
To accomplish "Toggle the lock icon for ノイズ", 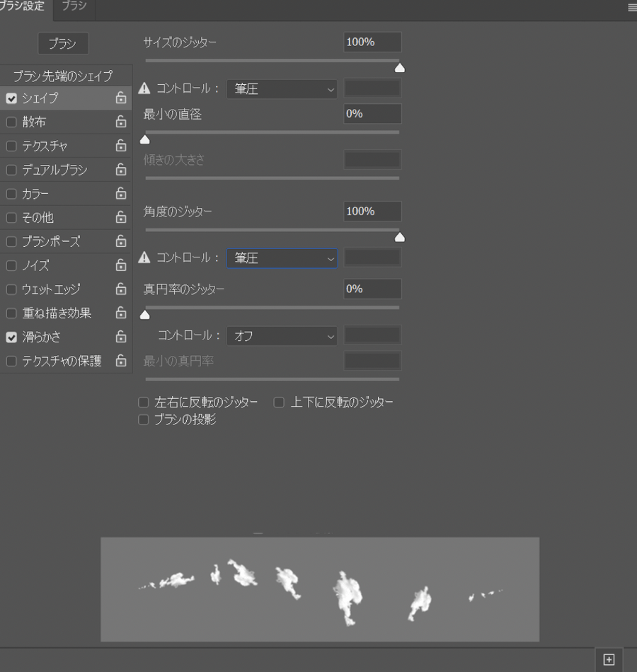I will (x=121, y=265).
